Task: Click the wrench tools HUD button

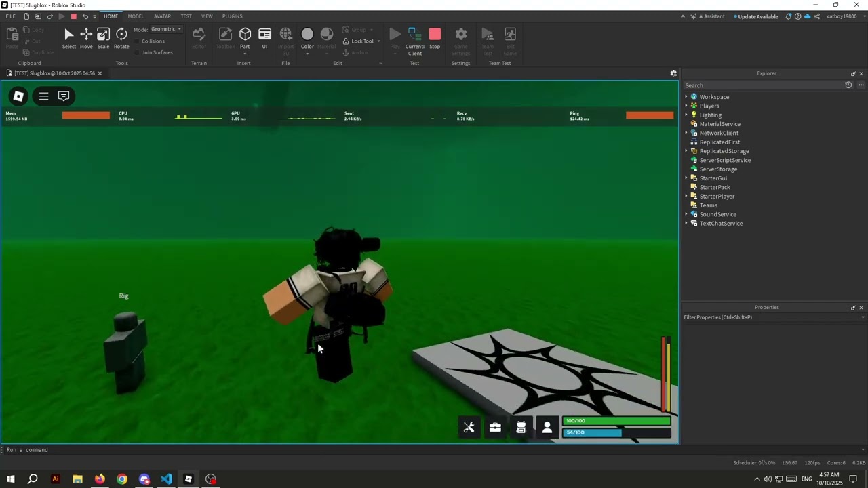Action: pos(469,428)
